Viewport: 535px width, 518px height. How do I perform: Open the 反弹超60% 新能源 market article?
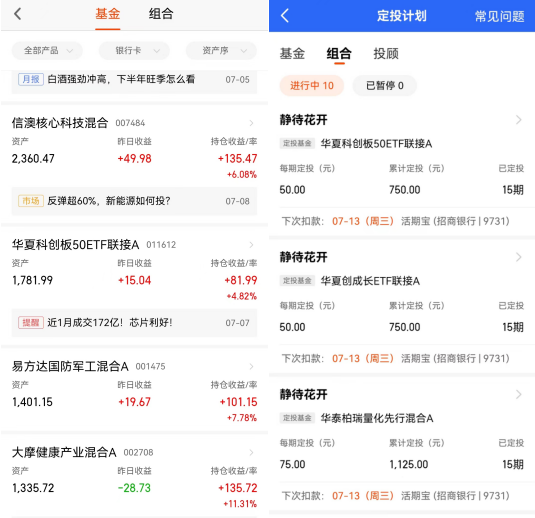click(134, 201)
